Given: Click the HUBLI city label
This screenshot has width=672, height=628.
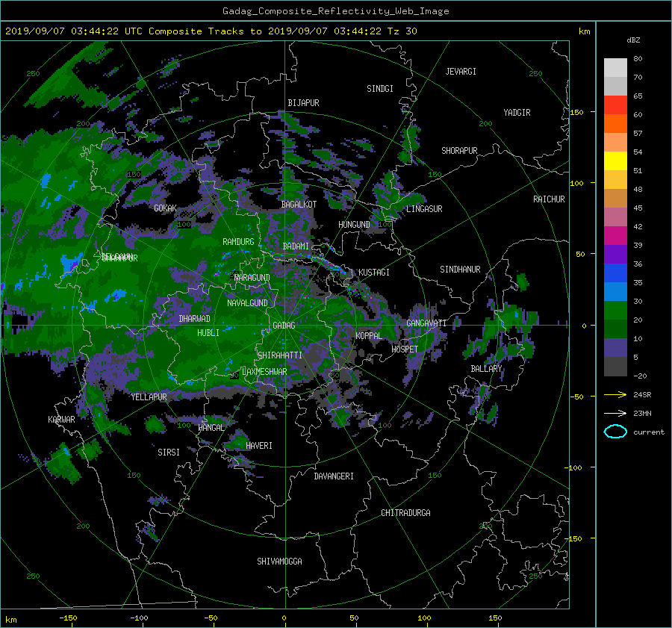Looking at the screenshot, I should pyautogui.click(x=208, y=333).
